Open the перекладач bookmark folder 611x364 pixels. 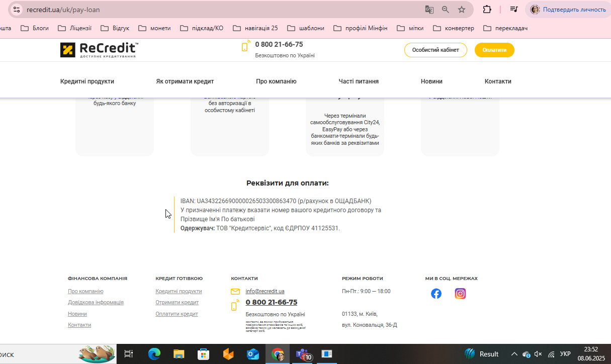(505, 28)
